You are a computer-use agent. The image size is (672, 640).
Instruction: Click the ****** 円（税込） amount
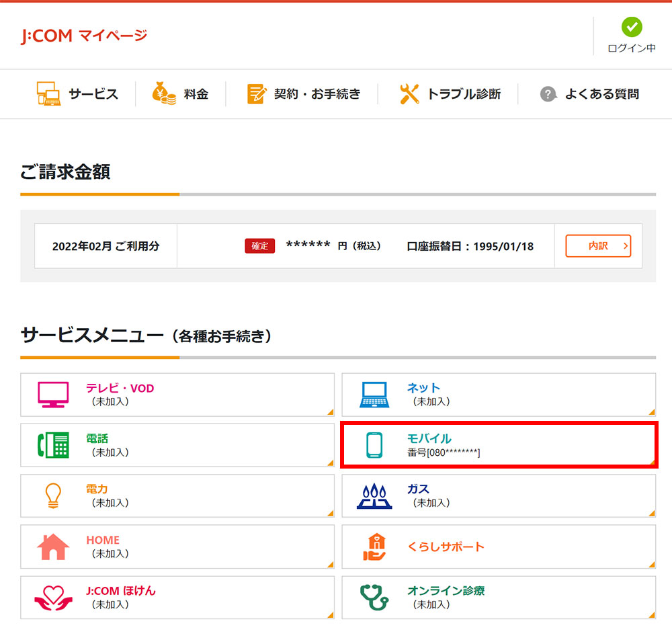pos(333,246)
